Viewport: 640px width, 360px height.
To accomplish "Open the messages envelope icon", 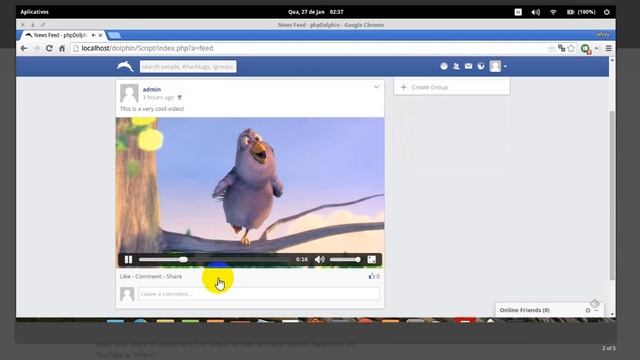I will [x=469, y=66].
